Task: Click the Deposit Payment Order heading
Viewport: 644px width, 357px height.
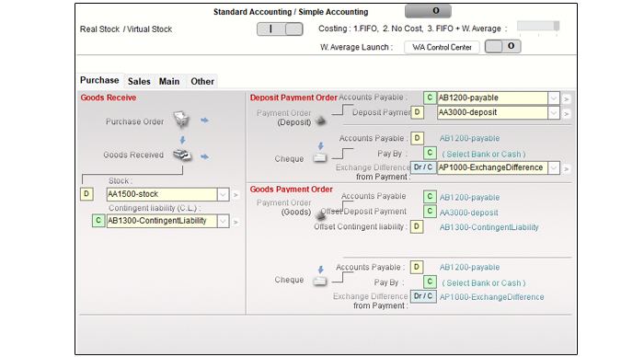Action: point(293,98)
